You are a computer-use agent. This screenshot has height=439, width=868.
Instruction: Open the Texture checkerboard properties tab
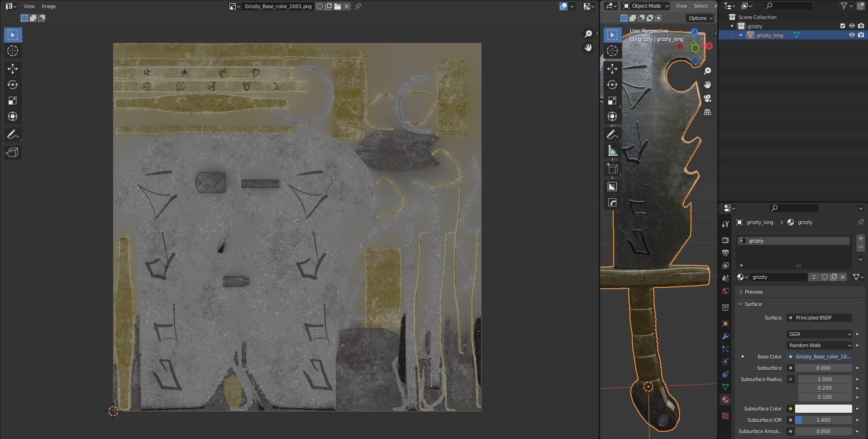(725, 416)
